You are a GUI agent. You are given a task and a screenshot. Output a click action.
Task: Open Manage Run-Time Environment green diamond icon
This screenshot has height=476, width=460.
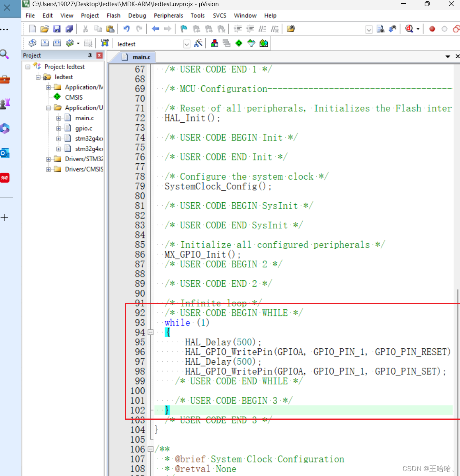[239, 43]
